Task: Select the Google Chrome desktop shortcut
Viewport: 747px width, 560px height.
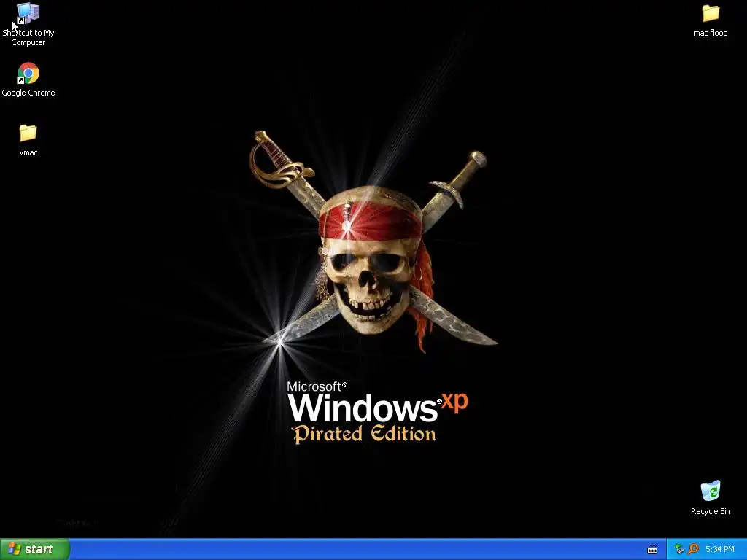Action: click(x=28, y=74)
